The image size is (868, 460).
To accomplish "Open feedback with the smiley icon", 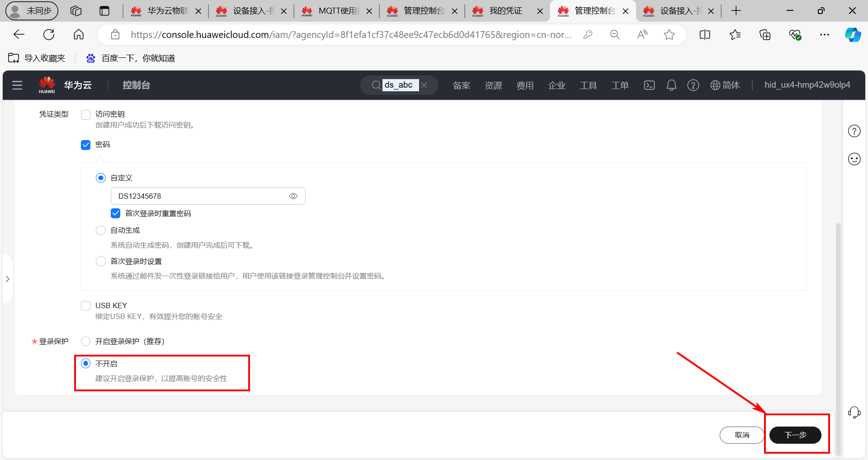I will point(854,159).
